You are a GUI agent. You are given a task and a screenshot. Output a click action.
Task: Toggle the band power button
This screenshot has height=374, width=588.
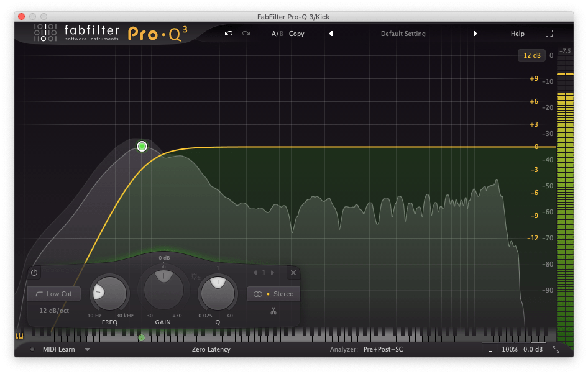coord(34,272)
